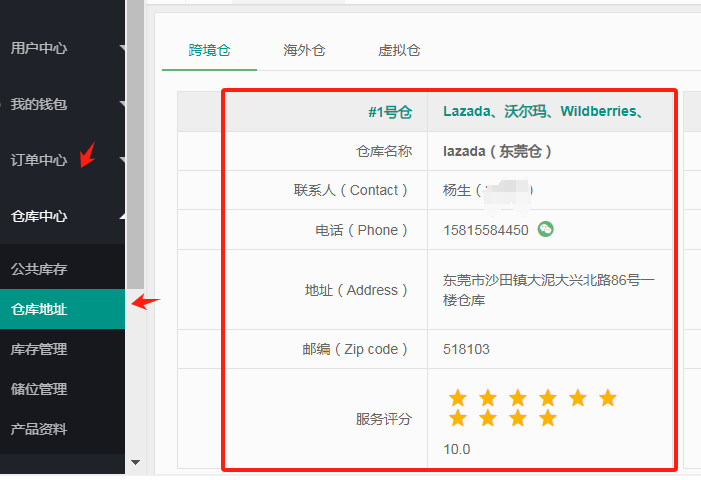The image size is (701, 480).
Task: Click the zip code 518103
Action: point(466,349)
